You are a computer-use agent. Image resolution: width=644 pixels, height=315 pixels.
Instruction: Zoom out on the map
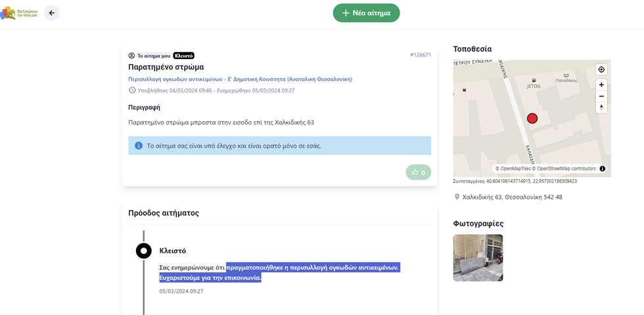coord(601,96)
